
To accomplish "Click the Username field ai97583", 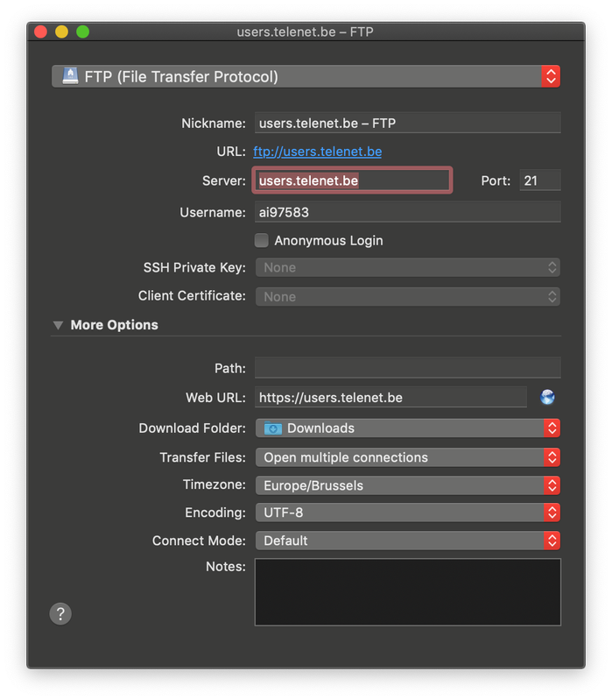I will click(x=407, y=212).
